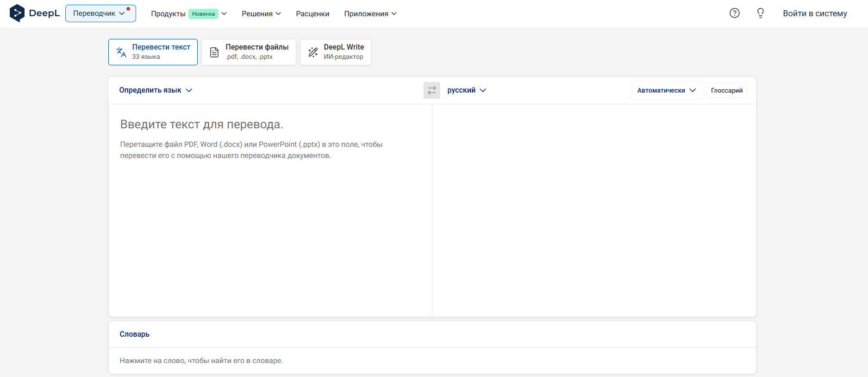The image size is (868, 377).
Task: Click the empty translation output panel
Action: (x=594, y=210)
